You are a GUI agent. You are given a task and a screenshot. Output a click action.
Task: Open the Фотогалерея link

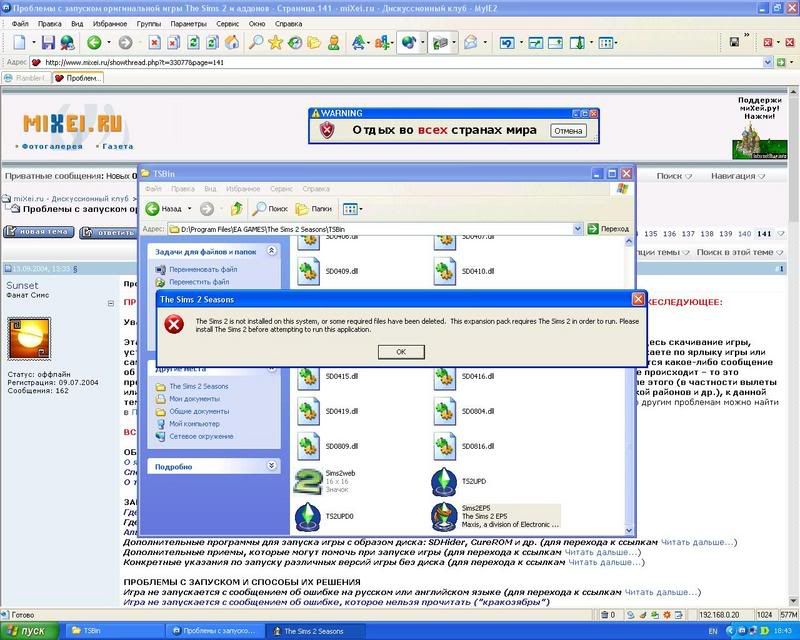click(52, 146)
